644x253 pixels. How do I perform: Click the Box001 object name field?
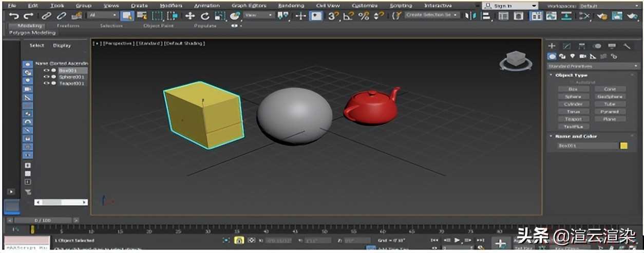(x=588, y=146)
